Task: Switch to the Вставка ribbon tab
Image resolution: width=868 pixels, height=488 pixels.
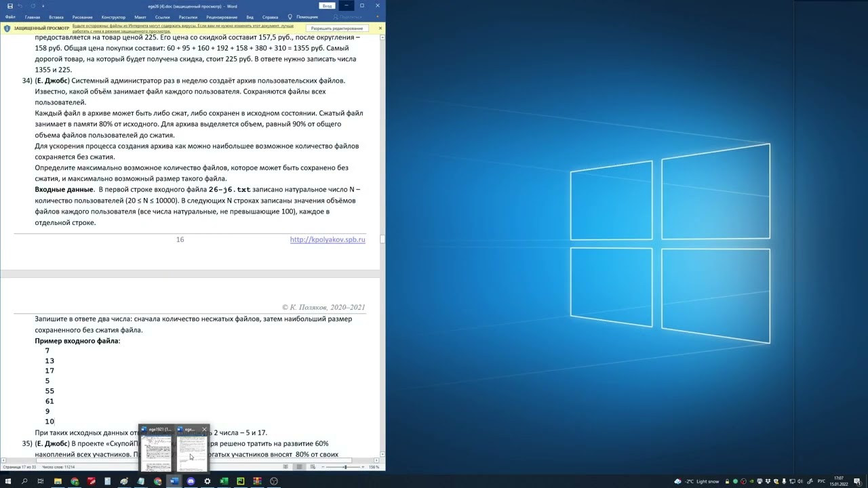Action: tap(56, 17)
